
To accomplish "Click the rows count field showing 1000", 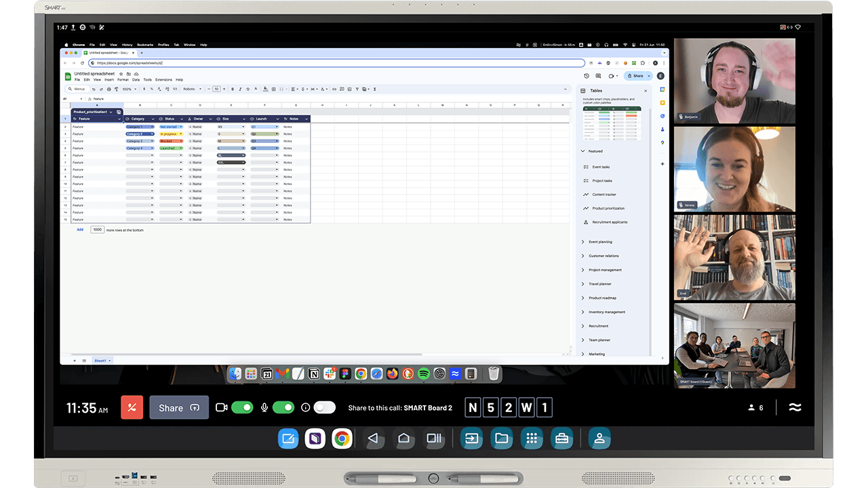I will (x=98, y=230).
